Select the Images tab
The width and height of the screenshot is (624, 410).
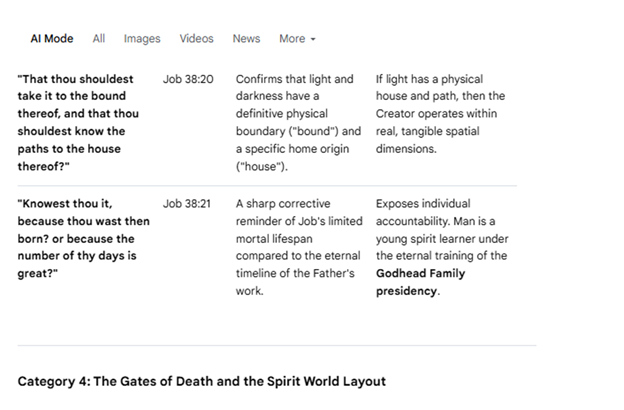coord(142,39)
